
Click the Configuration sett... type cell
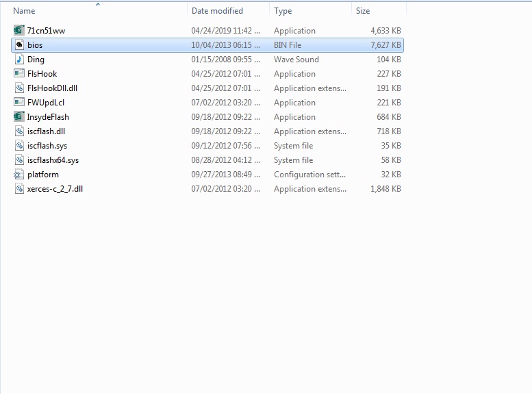309,175
